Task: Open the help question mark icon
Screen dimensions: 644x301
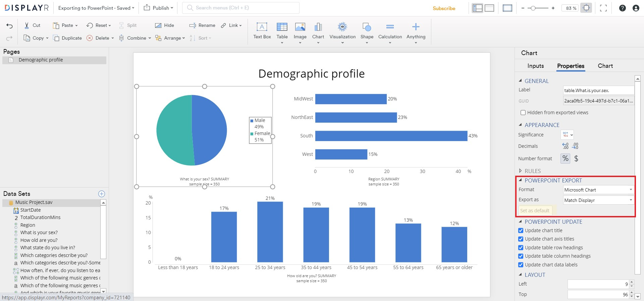Action: [x=622, y=8]
